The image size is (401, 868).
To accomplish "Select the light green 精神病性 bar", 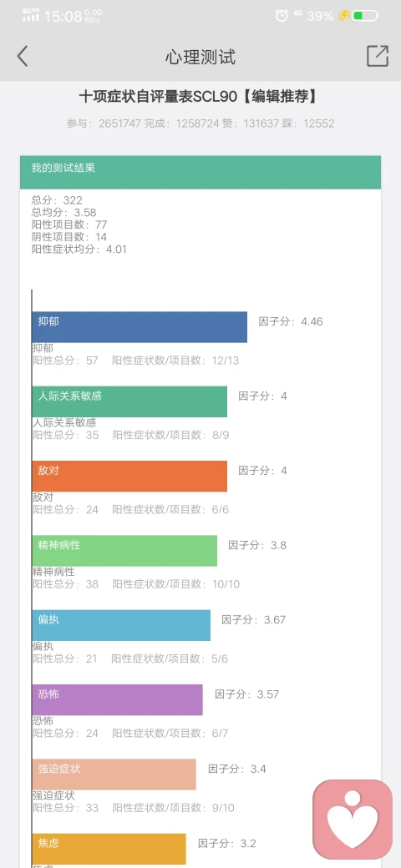I will pos(124,551).
